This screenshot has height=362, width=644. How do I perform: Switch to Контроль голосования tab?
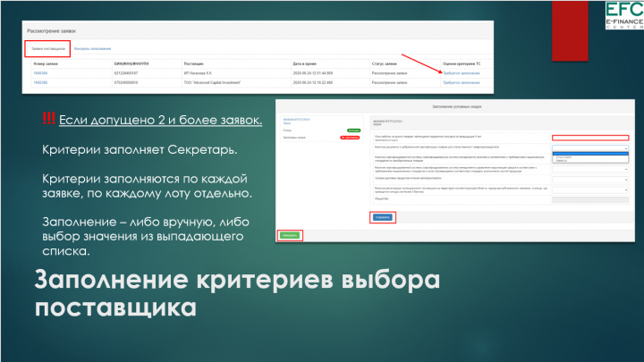pos(92,49)
